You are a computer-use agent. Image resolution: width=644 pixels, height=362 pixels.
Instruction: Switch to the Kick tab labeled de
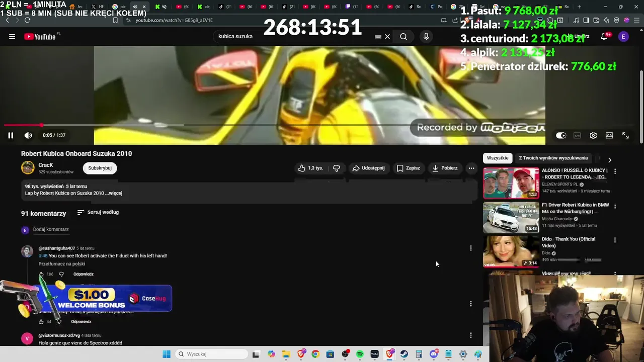tap(204, 7)
